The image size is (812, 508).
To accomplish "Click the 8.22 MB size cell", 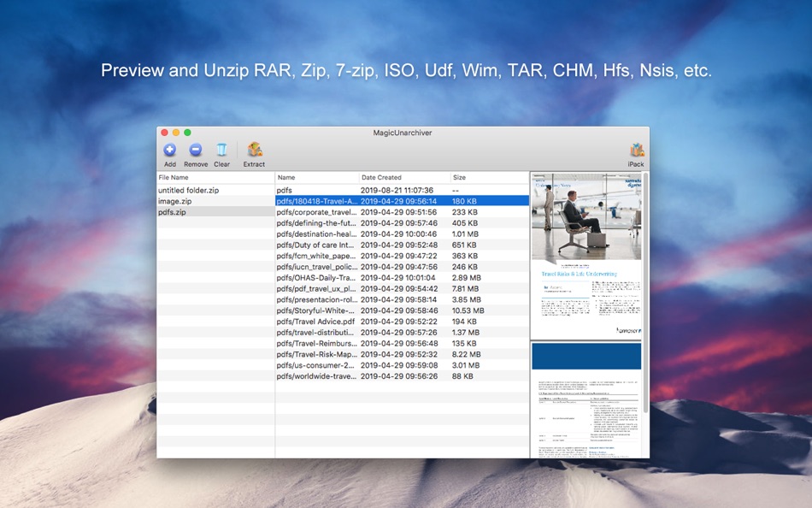I will coord(467,354).
